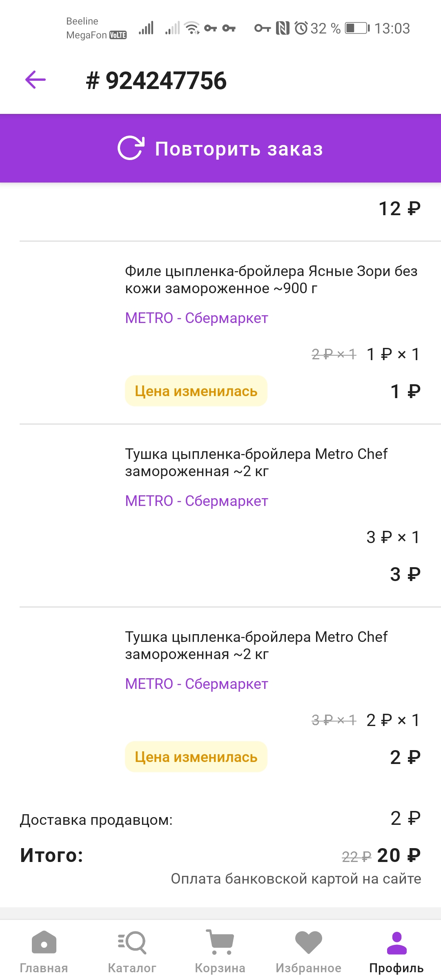441x980 pixels.
Task: Open the Каталог catalog tab
Action: [132, 952]
